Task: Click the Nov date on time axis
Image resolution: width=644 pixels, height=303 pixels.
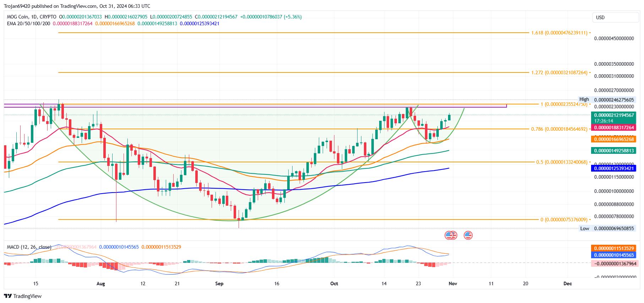Action: click(453, 283)
